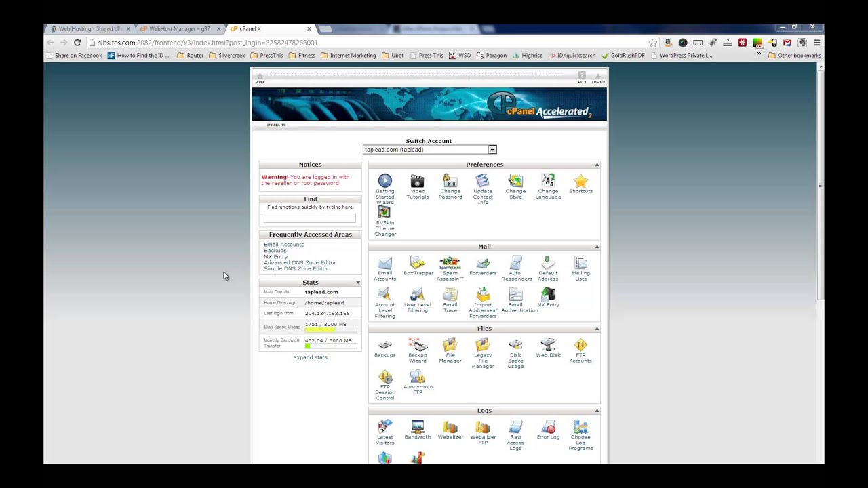868x488 pixels.
Task: Click the cPanel Logout icon
Action: (598, 78)
